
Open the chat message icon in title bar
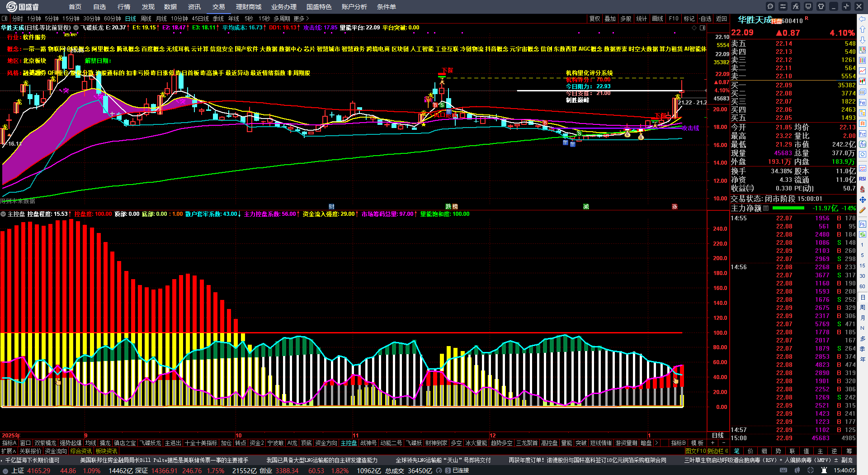[770, 6]
